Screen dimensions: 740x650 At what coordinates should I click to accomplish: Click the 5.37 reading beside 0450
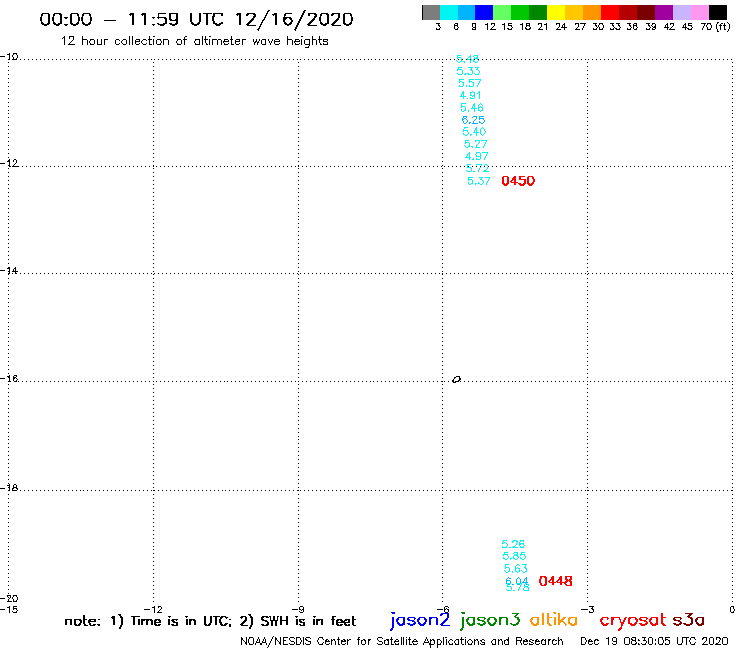(x=479, y=181)
